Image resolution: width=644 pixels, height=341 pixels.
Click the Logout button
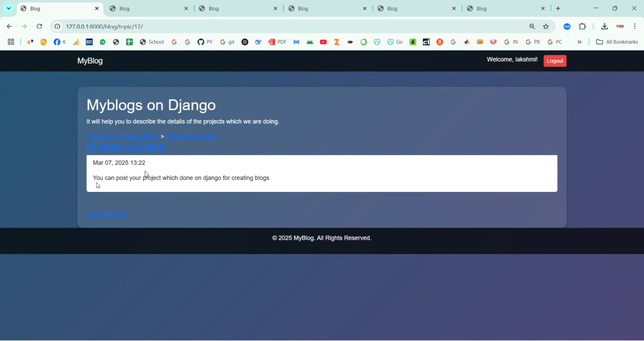555,61
